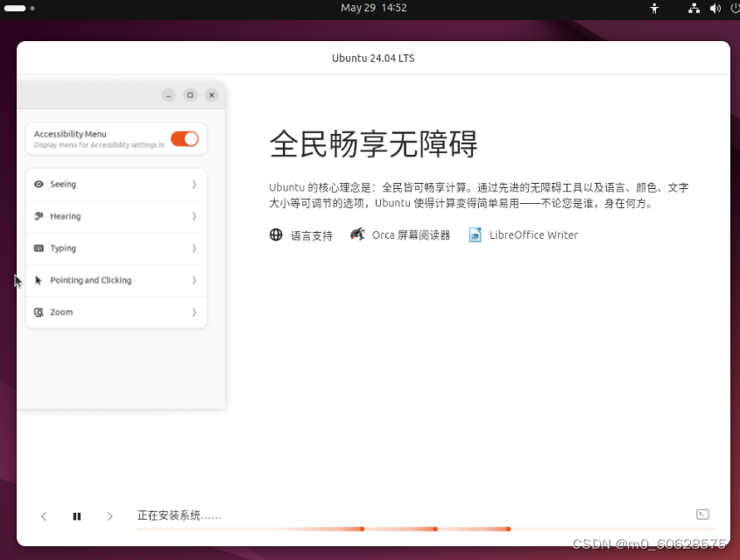Click the eye icon beside Seeing
This screenshot has width=740, height=560.
click(39, 185)
